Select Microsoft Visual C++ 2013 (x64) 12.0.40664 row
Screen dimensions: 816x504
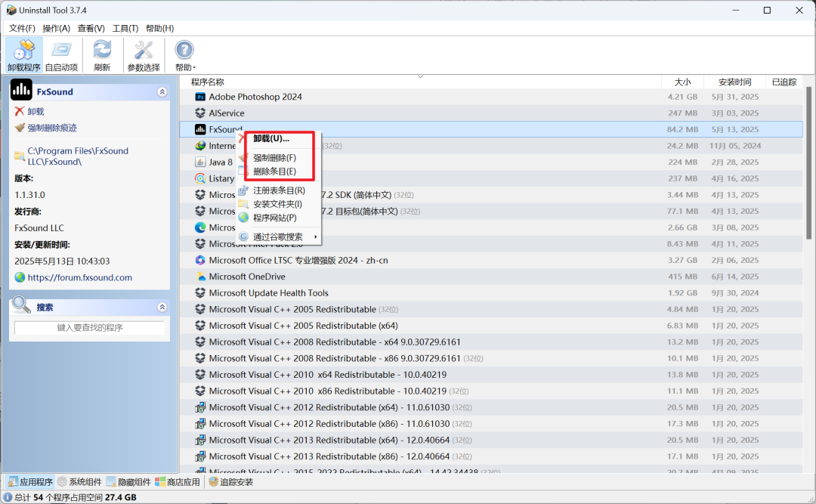(x=491, y=440)
